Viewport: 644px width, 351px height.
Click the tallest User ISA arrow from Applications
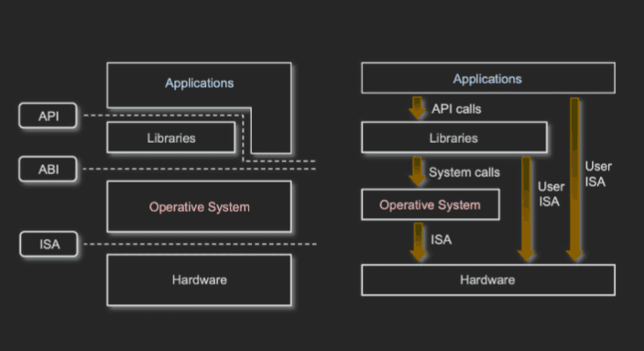click(x=574, y=180)
